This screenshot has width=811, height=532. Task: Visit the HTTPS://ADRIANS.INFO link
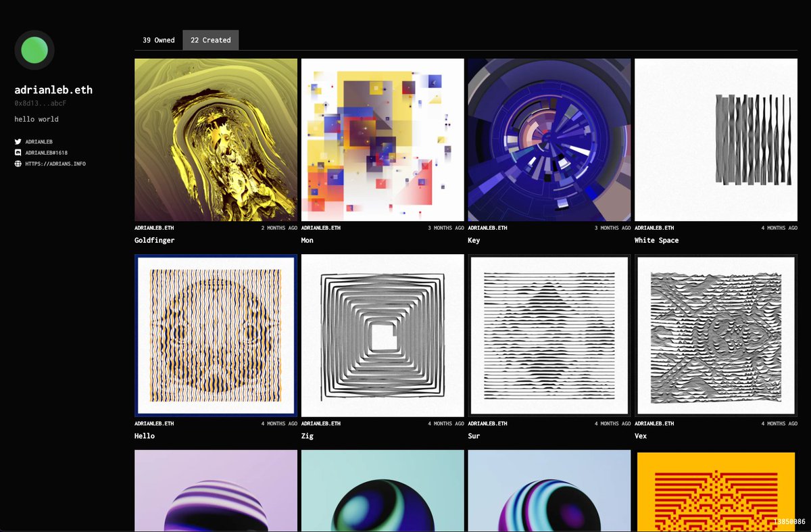[55, 164]
